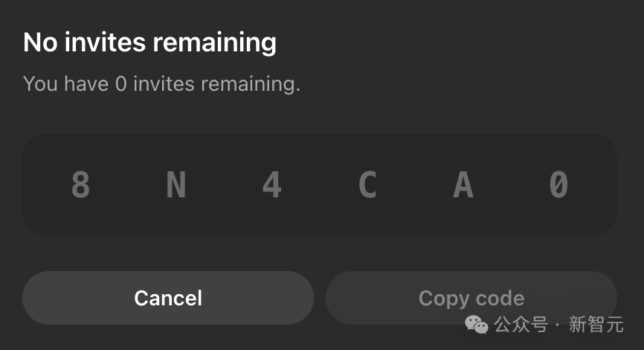
Task: Click the 'No invites remaining' heading
Action: [149, 42]
